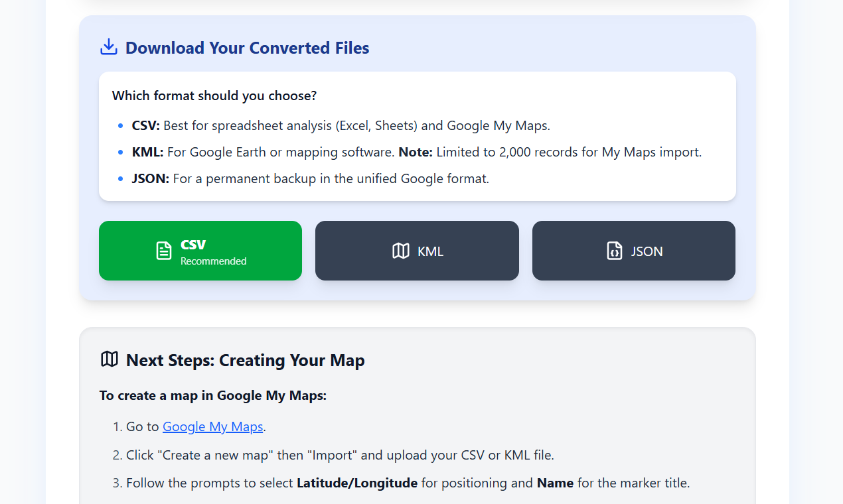843x504 pixels.
Task: Click the blue download arrow icon
Action: click(x=108, y=46)
